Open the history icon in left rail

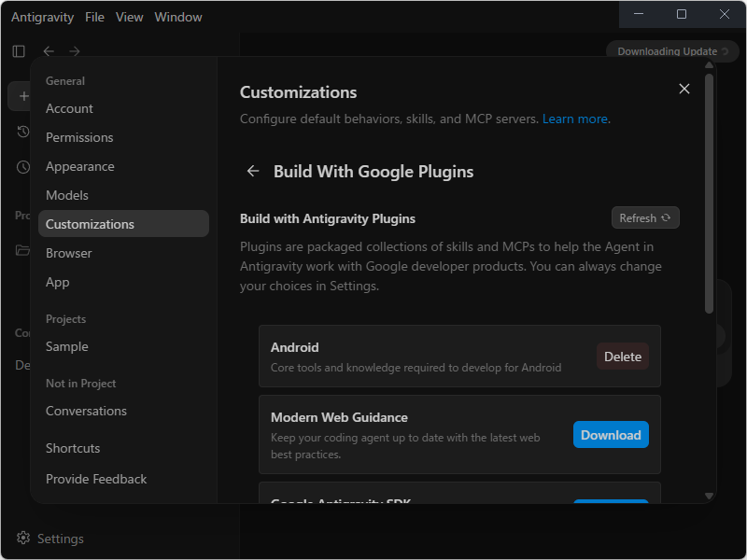22,132
